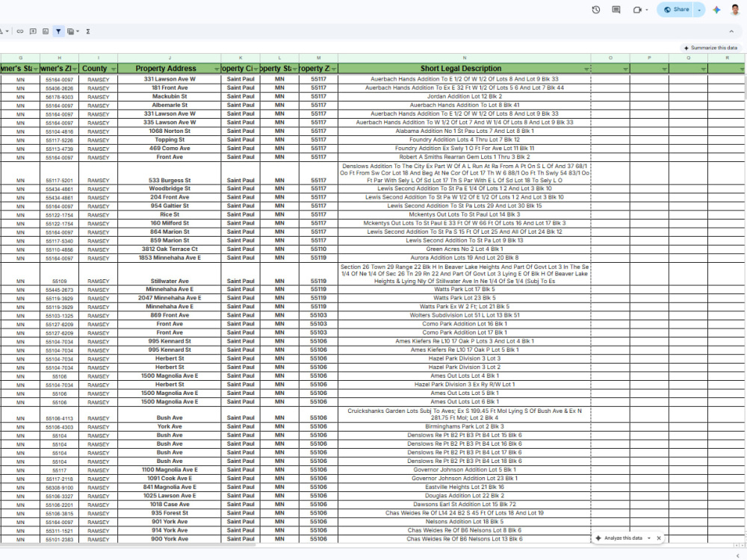The height and width of the screenshot is (560, 747).
Task: Select cell 935 Forest St
Action: click(x=170, y=514)
